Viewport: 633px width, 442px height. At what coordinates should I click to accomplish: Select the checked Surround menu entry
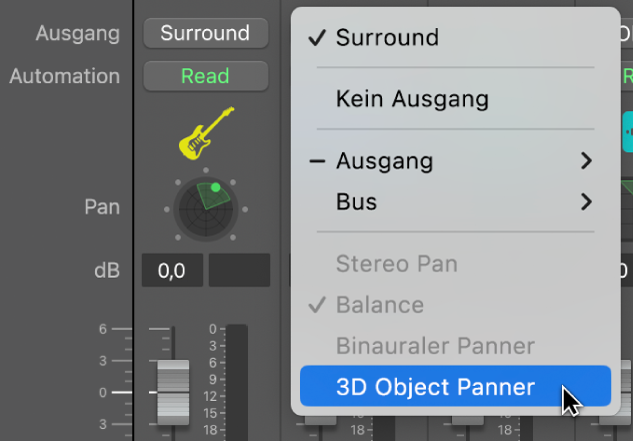[386, 38]
